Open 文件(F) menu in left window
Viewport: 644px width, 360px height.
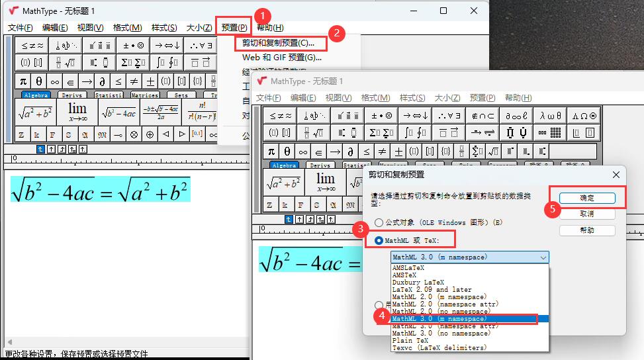(x=20, y=28)
